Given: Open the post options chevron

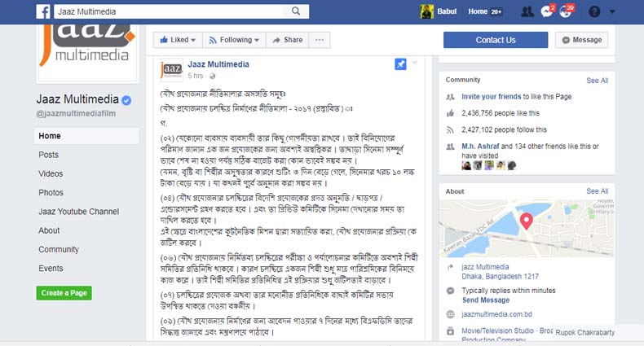Looking at the screenshot, I should tap(415, 63).
